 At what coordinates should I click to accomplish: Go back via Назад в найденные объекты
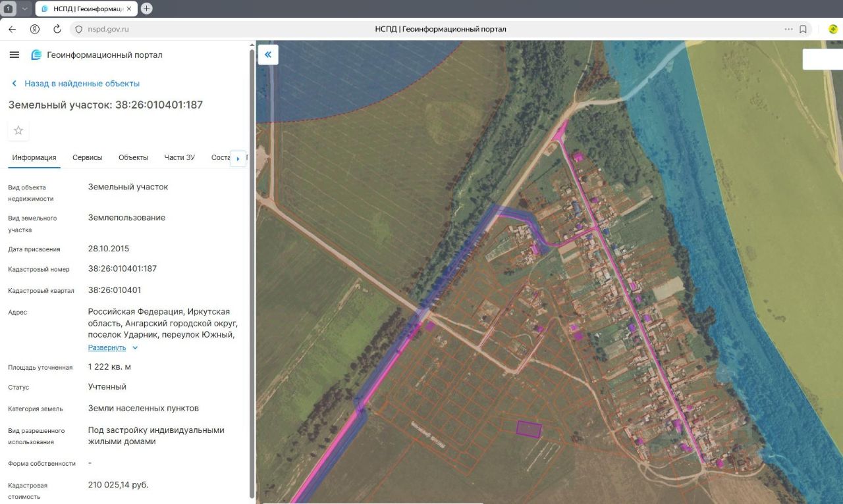point(82,84)
